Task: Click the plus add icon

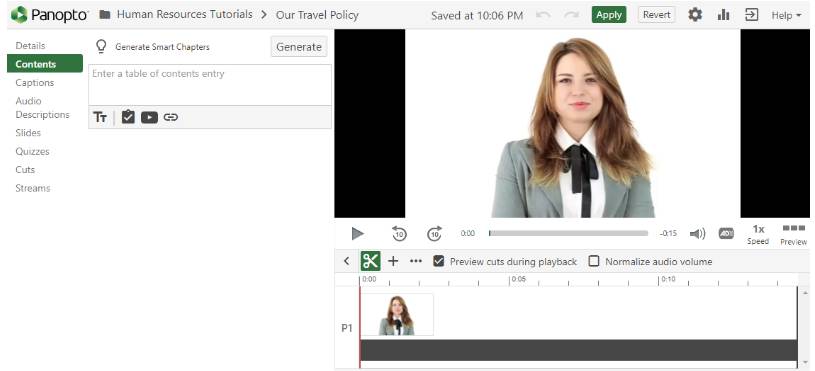Action: click(x=393, y=261)
